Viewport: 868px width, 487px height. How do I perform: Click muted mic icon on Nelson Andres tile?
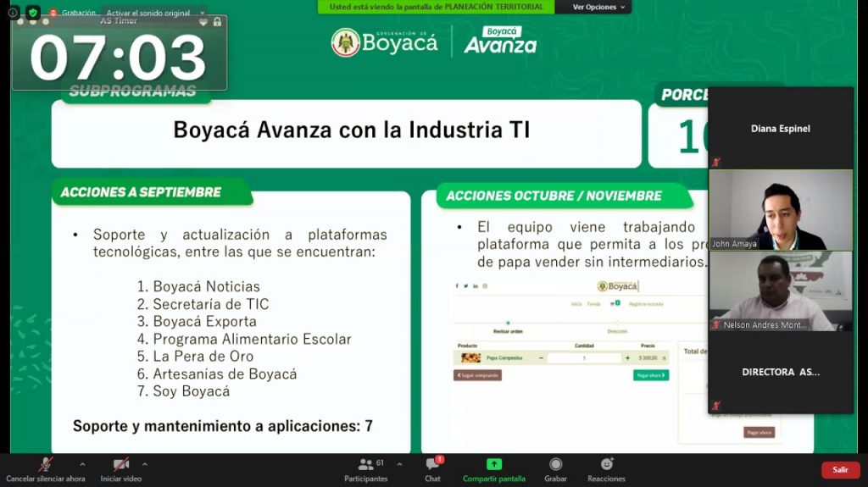point(716,325)
